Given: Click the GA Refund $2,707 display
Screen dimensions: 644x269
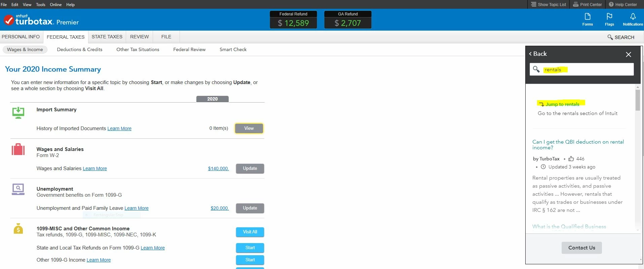Looking at the screenshot, I should coord(348,20).
